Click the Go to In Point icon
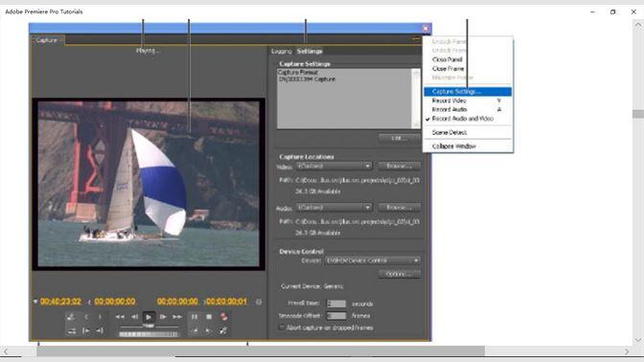Screen dimensions: 644x362 (86, 330)
